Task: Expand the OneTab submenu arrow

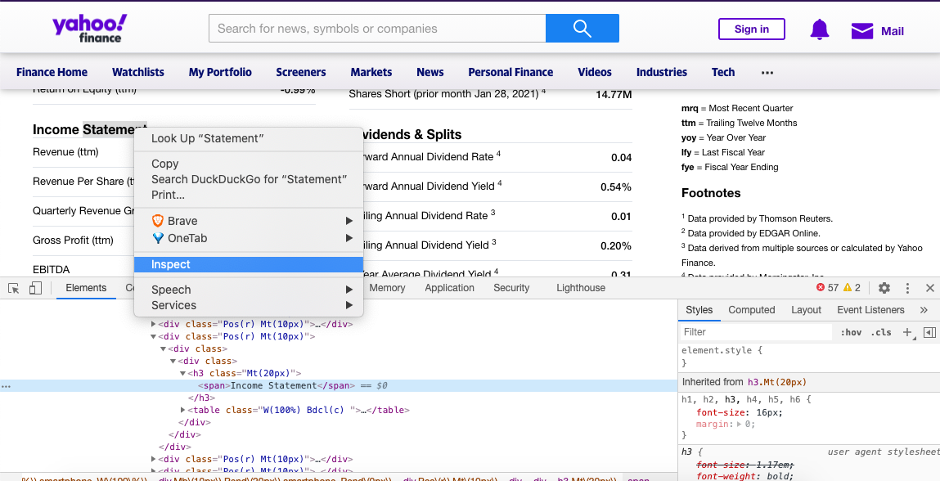Action: point(349,238)
